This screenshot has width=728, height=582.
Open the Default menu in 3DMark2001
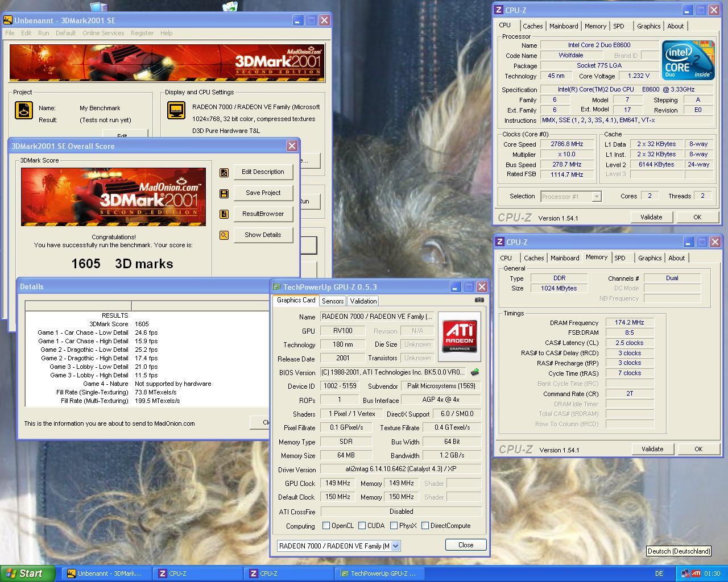(x=65, y=33)
